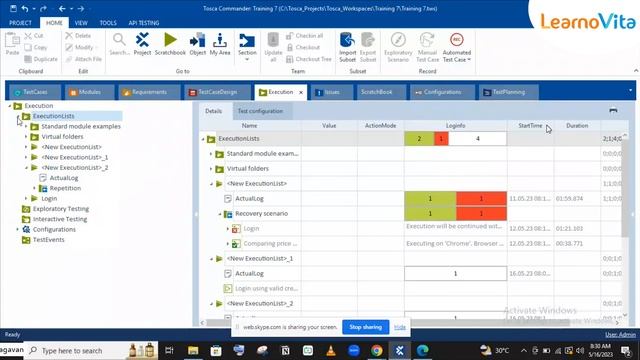The image size is (640, 360).
Task: Switch to the Issues workspace tab
Action: pyautogui.click(x=331, y=92)
